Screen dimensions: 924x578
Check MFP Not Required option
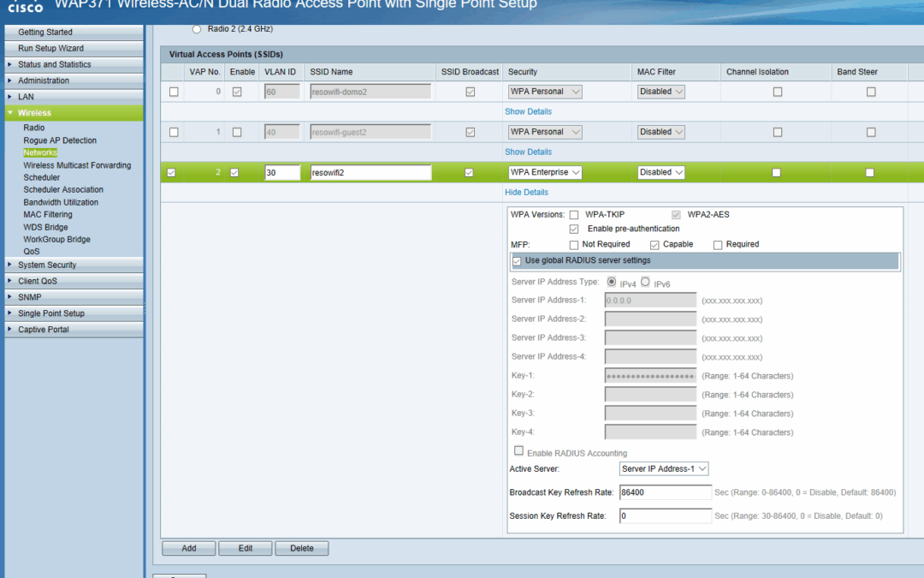coord(574,245)
